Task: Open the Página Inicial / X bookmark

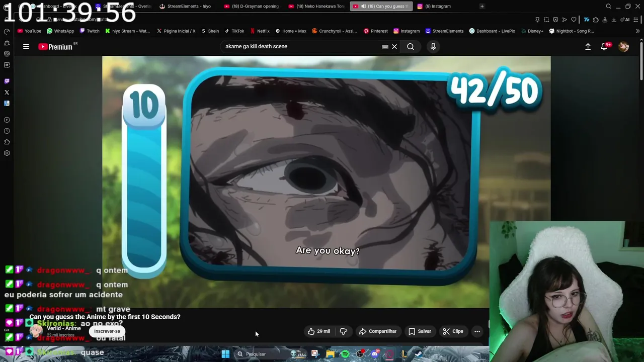Action: click(x=176, y=31)
